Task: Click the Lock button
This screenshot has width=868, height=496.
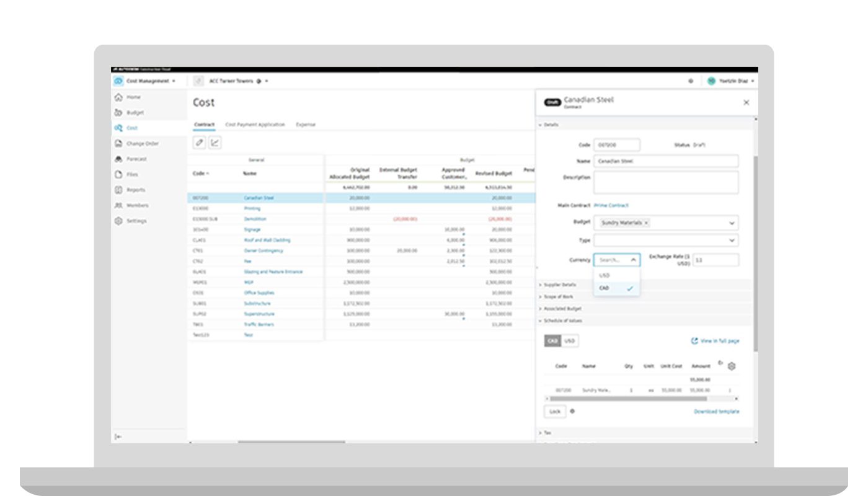Action: 555,412
